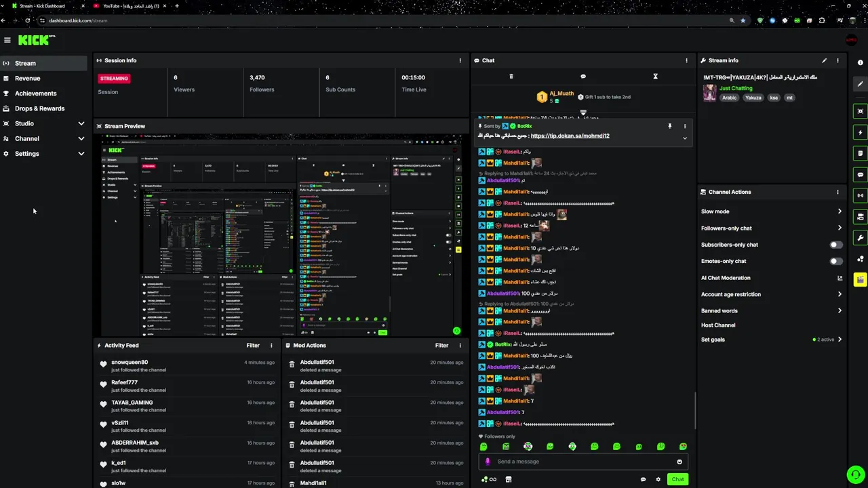This screenshot has height=488, width=868.
Task: Open Stream info panel three-dot menu
Action: coord(837,60)
